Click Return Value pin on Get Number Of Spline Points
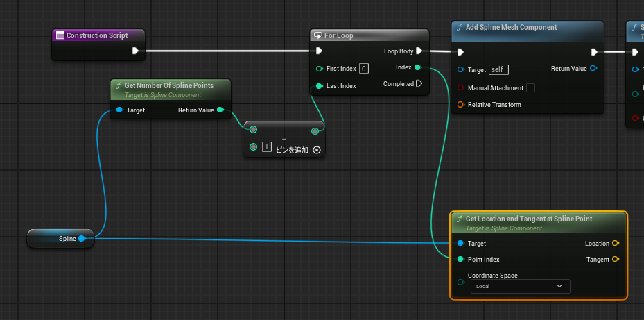The height and width of the screenshot is (320, 644). click(220, 110)
